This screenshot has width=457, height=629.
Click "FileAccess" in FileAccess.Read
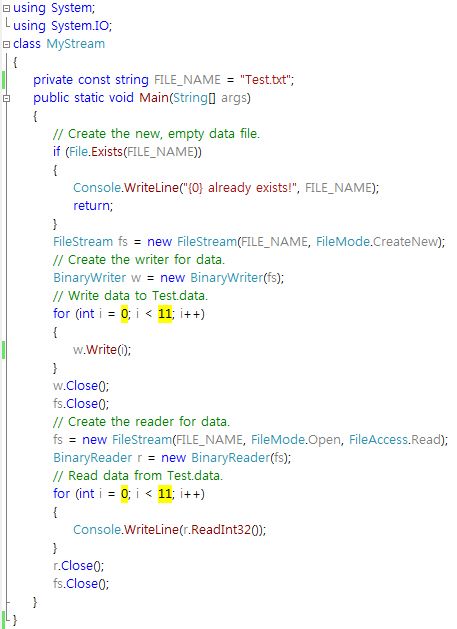click(379, 439)
